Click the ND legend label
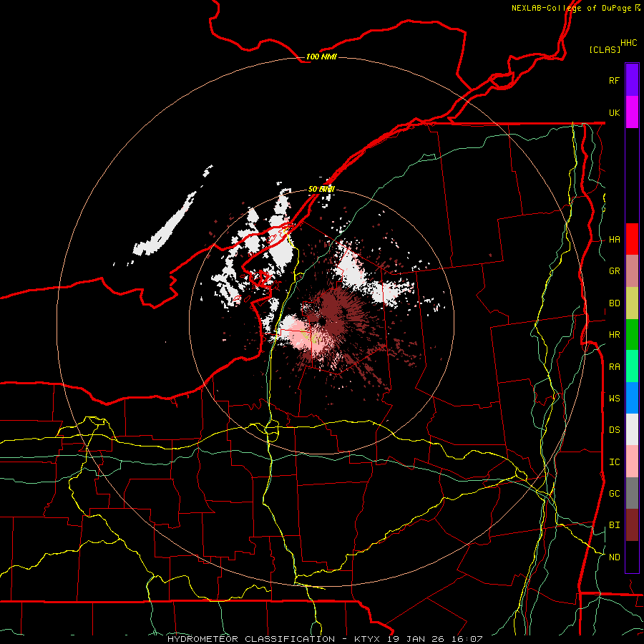This screenshot has height=644, width=644. click(x=614, y=557)
